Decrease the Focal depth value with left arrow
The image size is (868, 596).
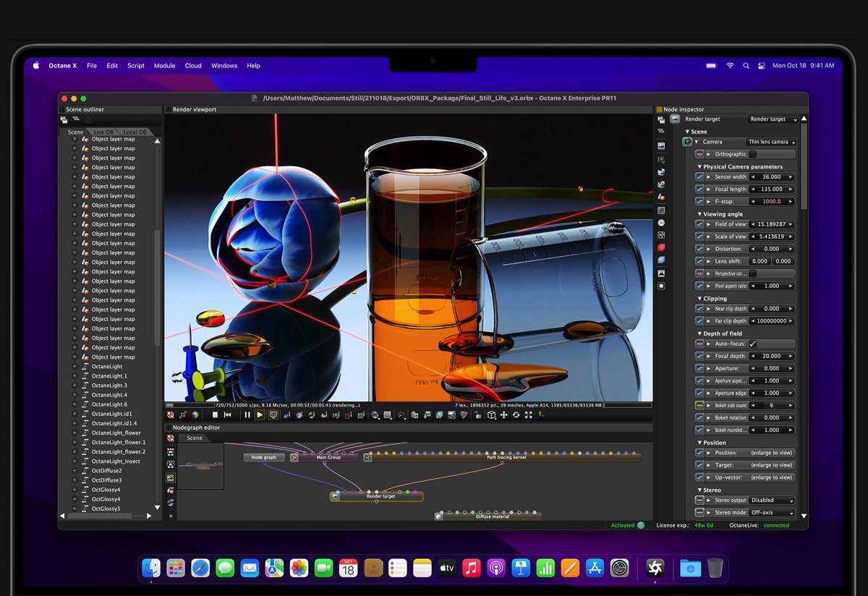(x=753, y=356)
